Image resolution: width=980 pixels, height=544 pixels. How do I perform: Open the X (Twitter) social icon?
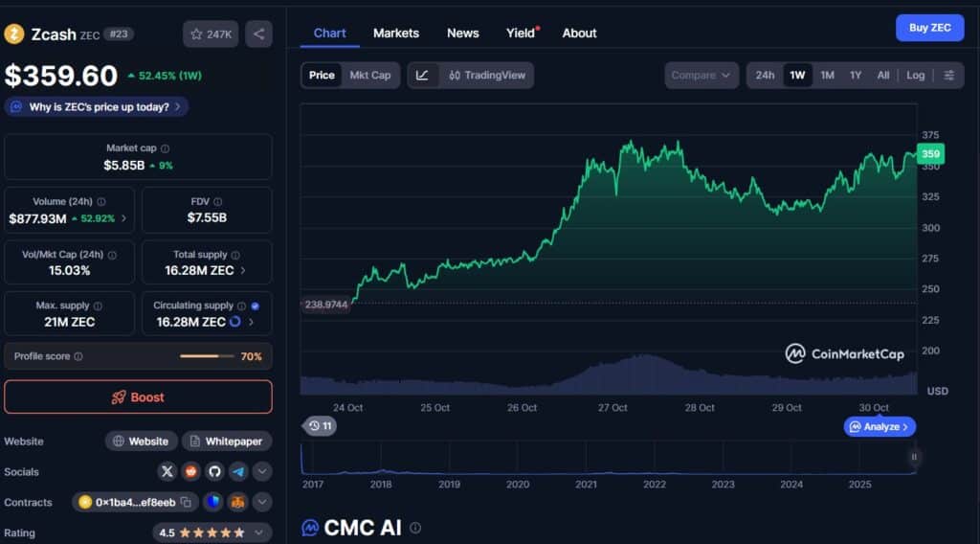click(x=167, y=471)
